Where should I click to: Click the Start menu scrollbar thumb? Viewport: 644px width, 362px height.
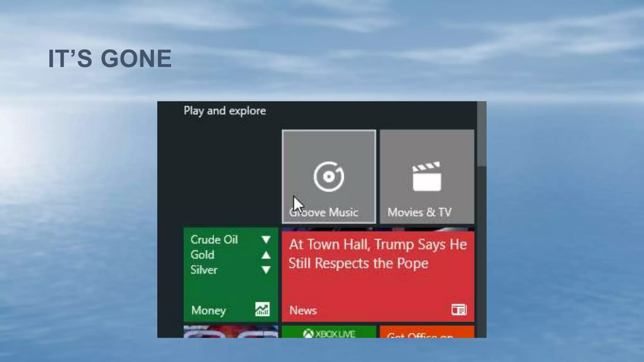click(x=481, y=134)
